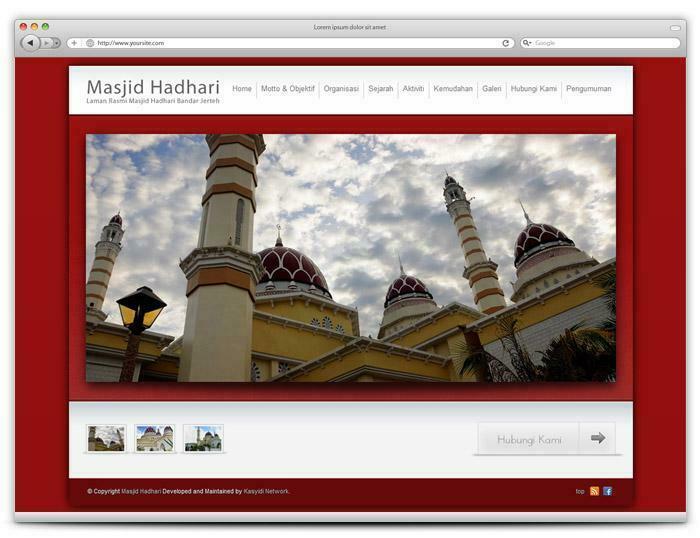Screen dimensions: 700x538
Task: Click the magnifier icon in Google search
Action: (x=527, y=43)
